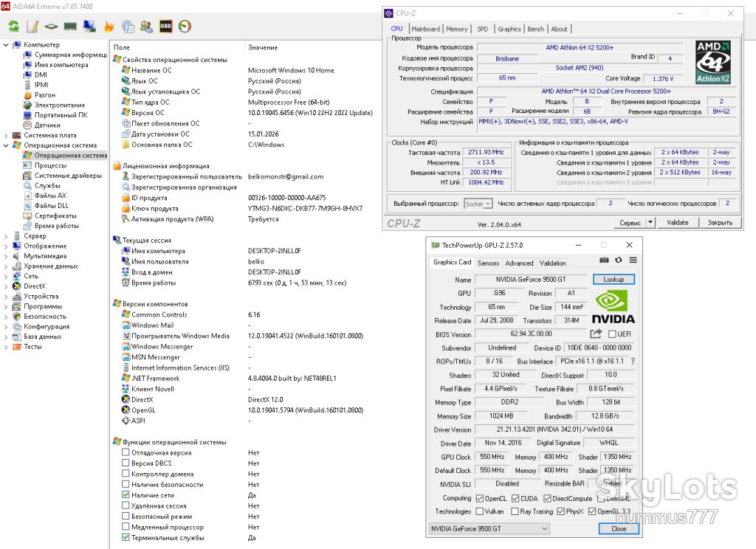Launch the flame stability test icon
Screen dimensions: 756x549
(109, 26)
